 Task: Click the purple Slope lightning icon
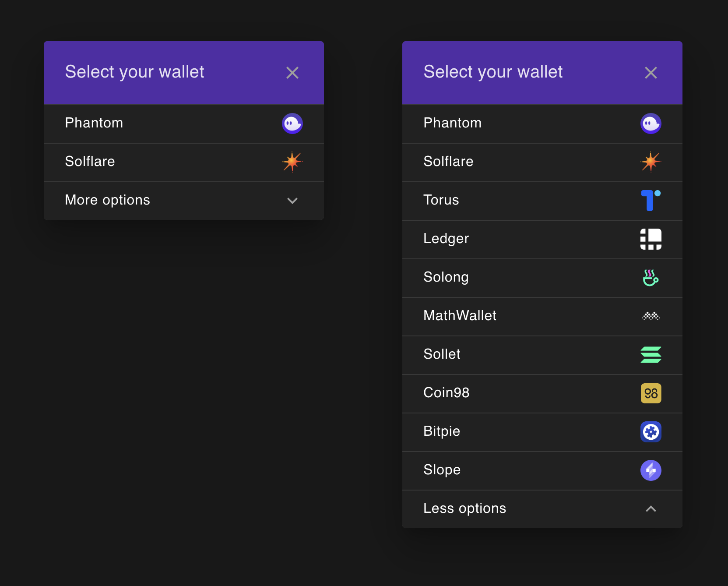(x=651, y=470)
